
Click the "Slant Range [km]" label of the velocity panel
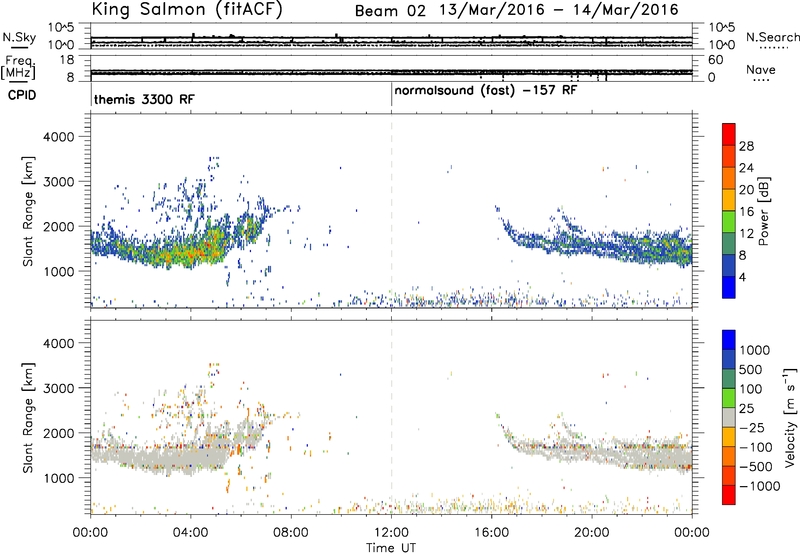[28, 418]
